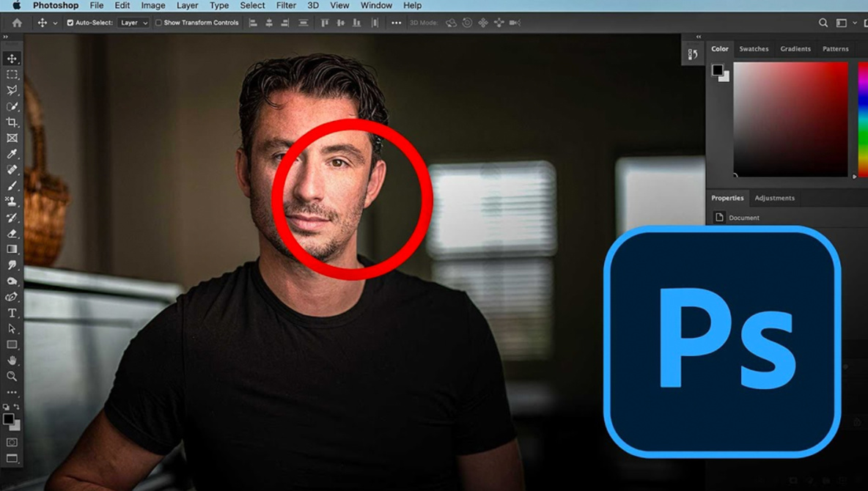
Task: Open the Apple menu
Action: pyautogui.click(x=17, y=6)
